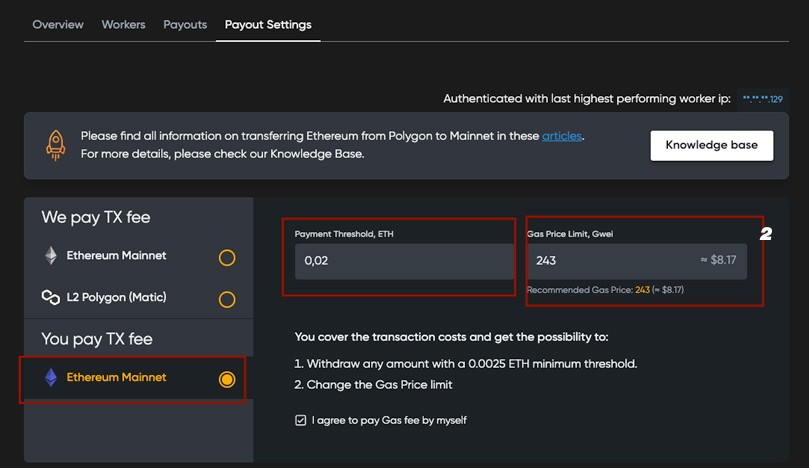Click the rocket icon in the info banner
This screenshot has width=809, height=468.
[x=56, y=145]
